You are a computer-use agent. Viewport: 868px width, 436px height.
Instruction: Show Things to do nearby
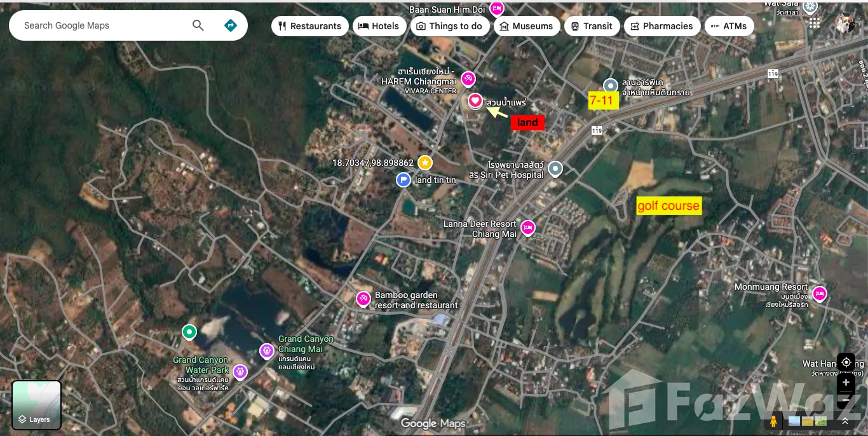450,26
